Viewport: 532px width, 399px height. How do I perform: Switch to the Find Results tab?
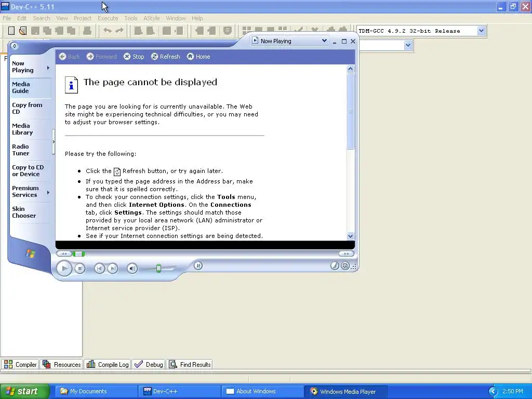tap(190, 364)
